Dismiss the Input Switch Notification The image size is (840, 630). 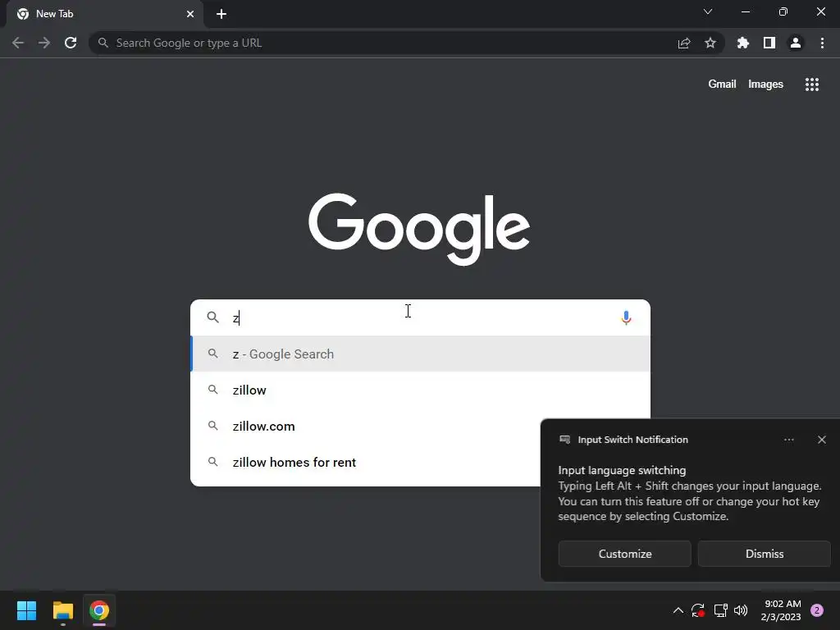(x=764, y=554)
